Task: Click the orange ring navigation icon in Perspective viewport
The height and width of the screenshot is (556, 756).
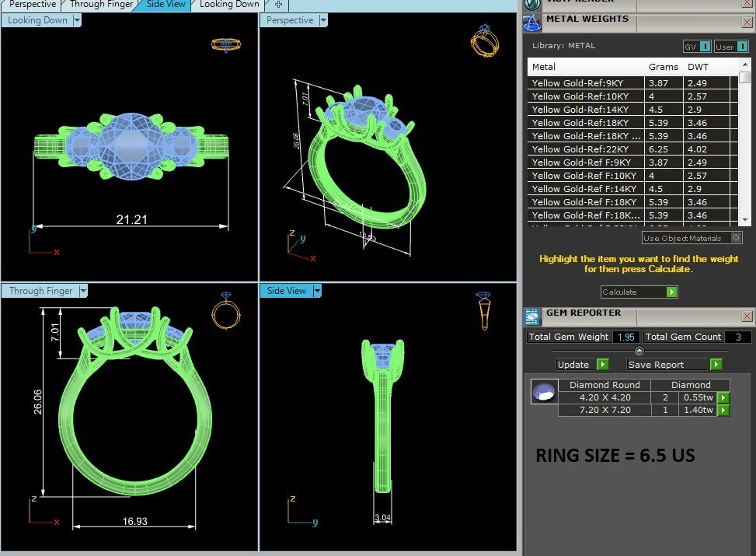Action: point(483,41)
